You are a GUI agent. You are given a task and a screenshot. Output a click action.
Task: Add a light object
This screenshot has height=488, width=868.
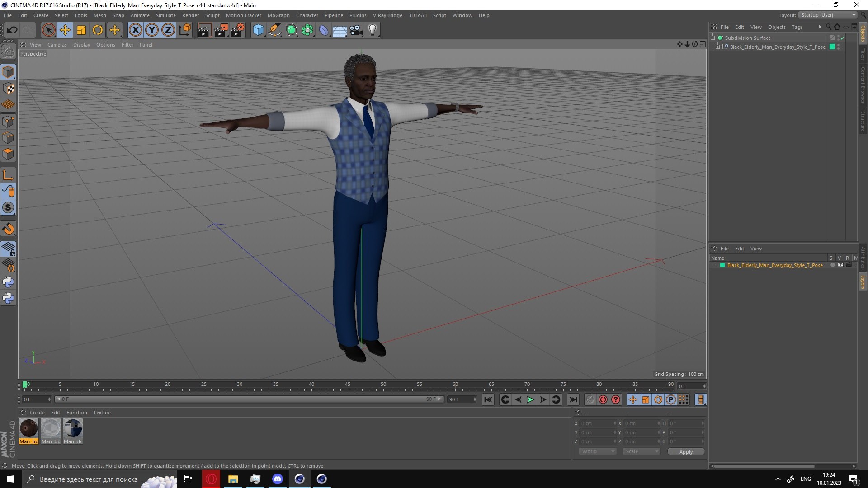373,30
